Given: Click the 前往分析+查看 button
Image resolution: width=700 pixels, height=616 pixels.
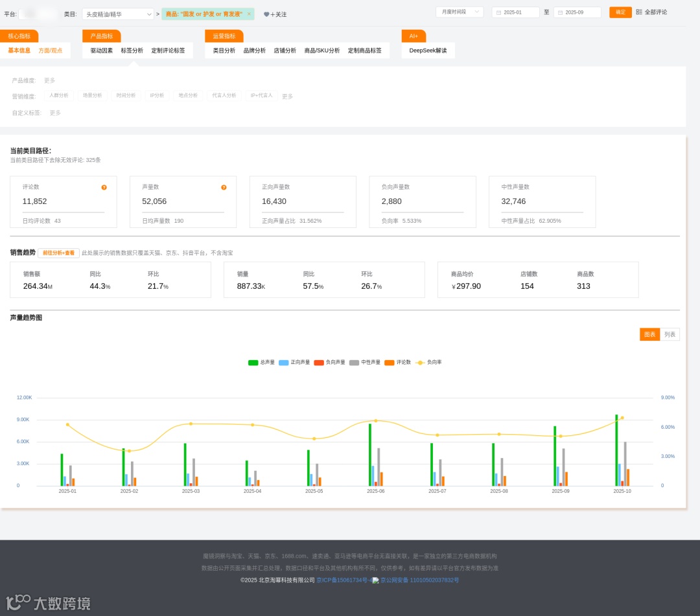Looking at the screenshot, I should pyautogui.click(x=58, y=253).
